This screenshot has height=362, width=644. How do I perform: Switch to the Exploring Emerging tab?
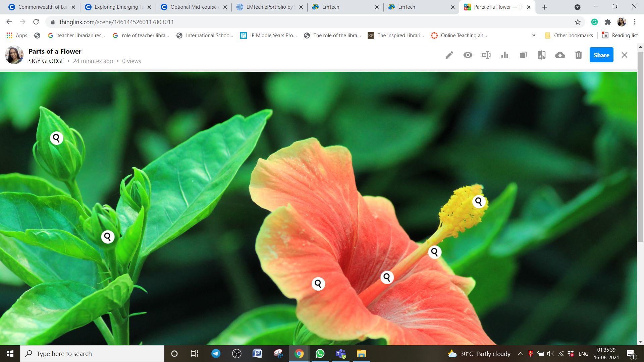tap(116, 7)
